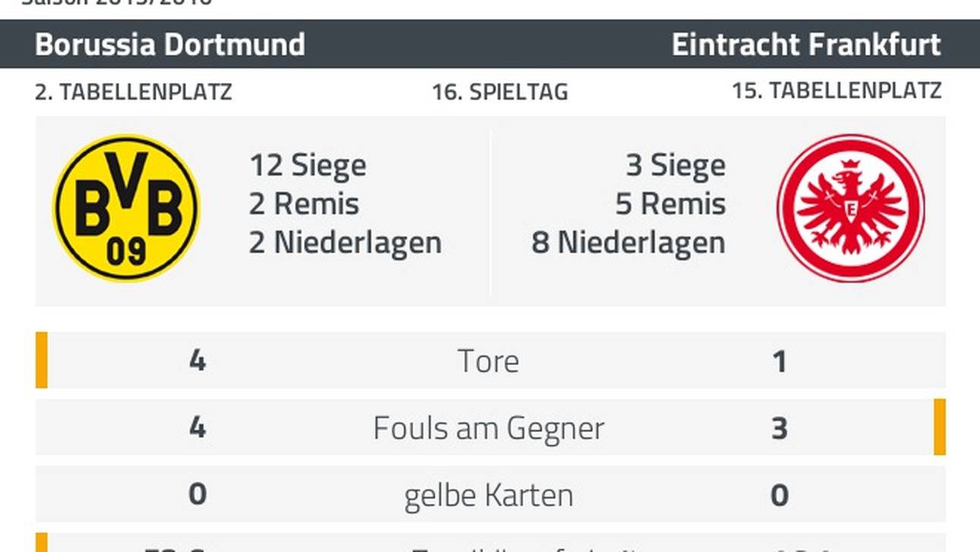Click the 15. Tabellenplatz label

pyautogui.click(x=836, y=91)
